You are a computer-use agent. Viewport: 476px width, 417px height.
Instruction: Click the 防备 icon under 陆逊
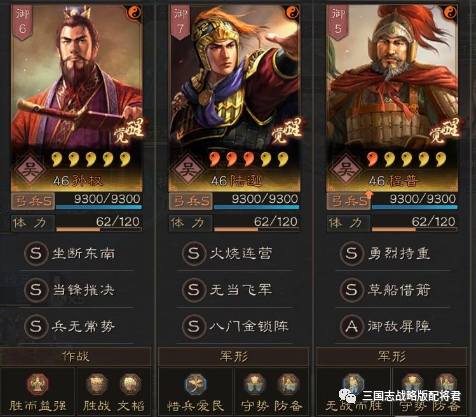(288, 384)
